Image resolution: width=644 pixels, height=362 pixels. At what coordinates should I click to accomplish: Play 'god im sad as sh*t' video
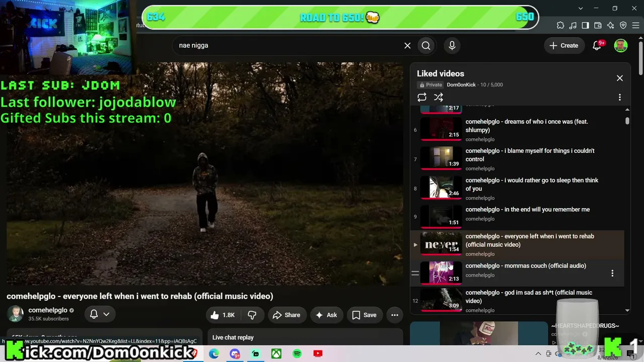529,297
